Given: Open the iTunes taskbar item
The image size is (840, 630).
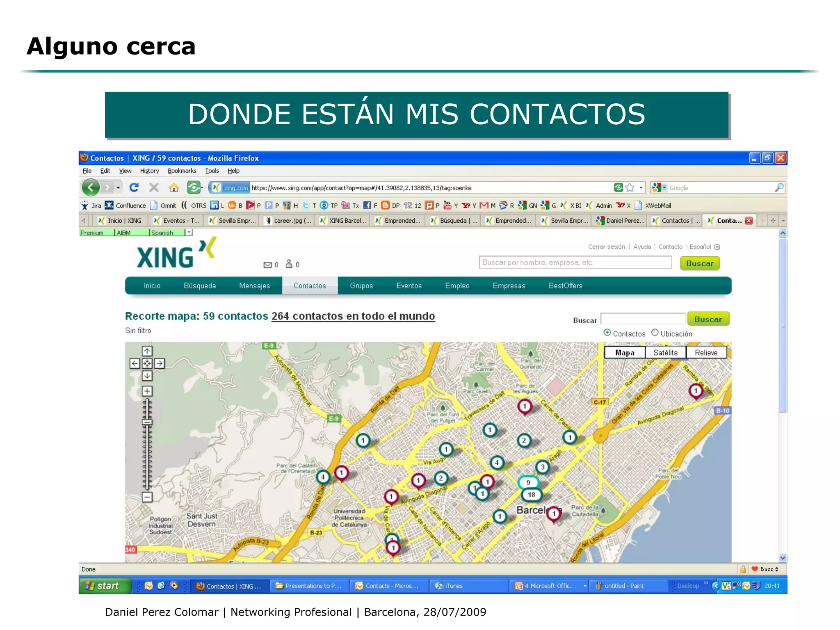Looking at the screenshot, I should 469,586.
